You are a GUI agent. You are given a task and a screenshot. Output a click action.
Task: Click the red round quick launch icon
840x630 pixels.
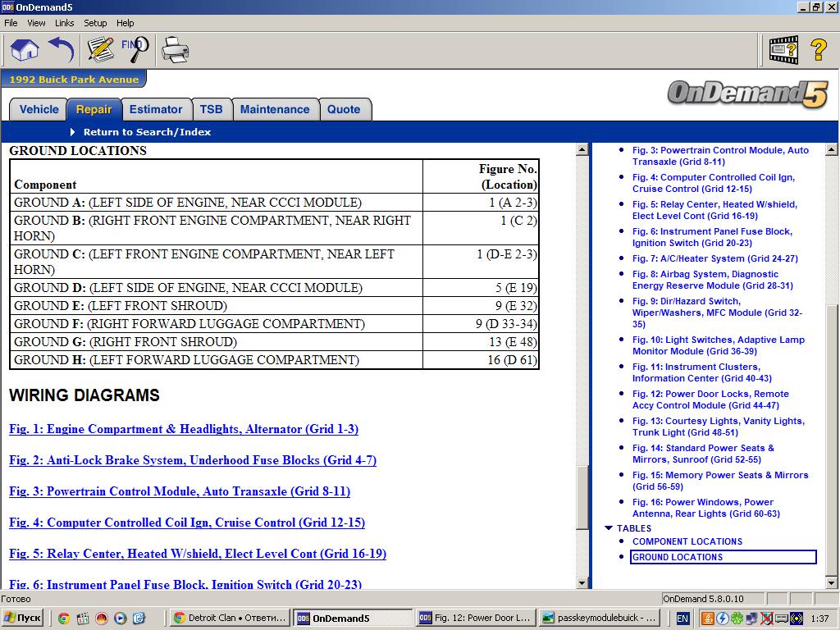coord(101,619)
